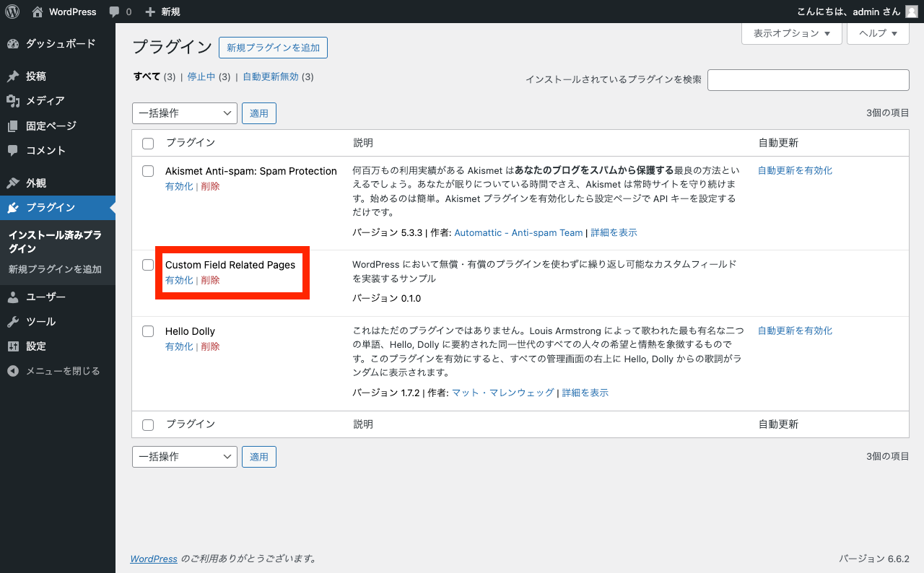Open 固定ページ menu item

[x=58, y=126]
